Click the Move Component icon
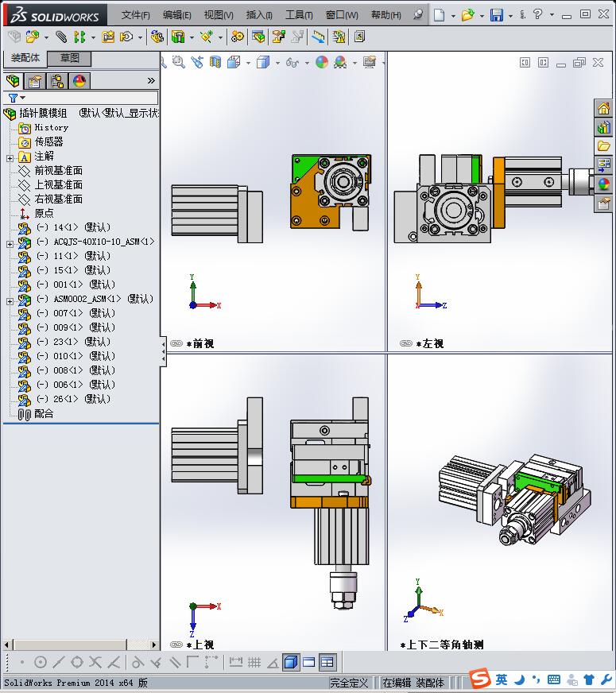Screen dimensions: 616x693 pyautogui.click(x=127, y=37)
